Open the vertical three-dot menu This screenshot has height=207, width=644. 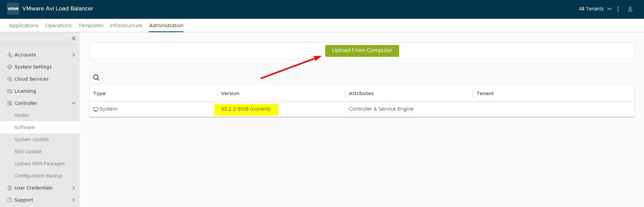point(618,9)
